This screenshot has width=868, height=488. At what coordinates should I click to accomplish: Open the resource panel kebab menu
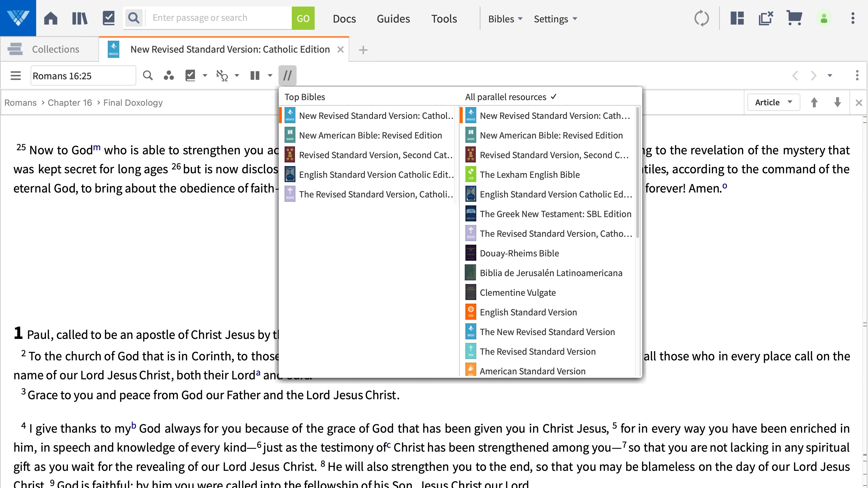[x=857, y=75]
